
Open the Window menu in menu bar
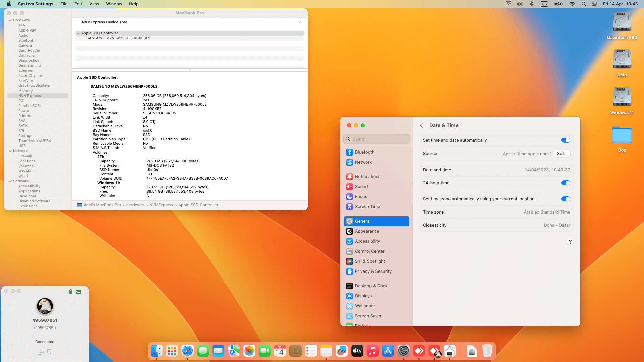pyautogui.click(x=114, y=4)
